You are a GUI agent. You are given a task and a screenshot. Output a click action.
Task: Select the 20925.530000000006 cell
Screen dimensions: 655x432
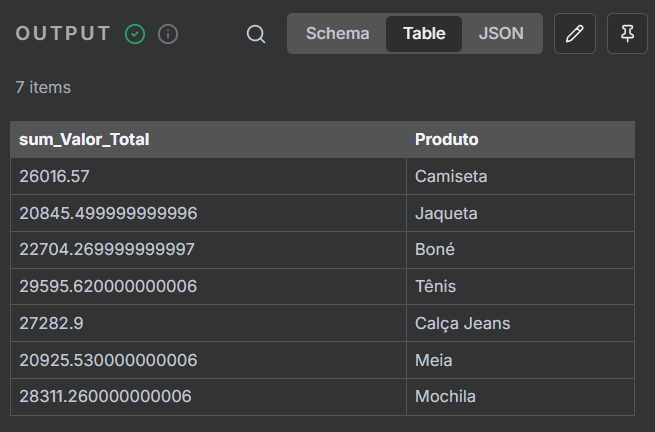click(x=208, y=360)
